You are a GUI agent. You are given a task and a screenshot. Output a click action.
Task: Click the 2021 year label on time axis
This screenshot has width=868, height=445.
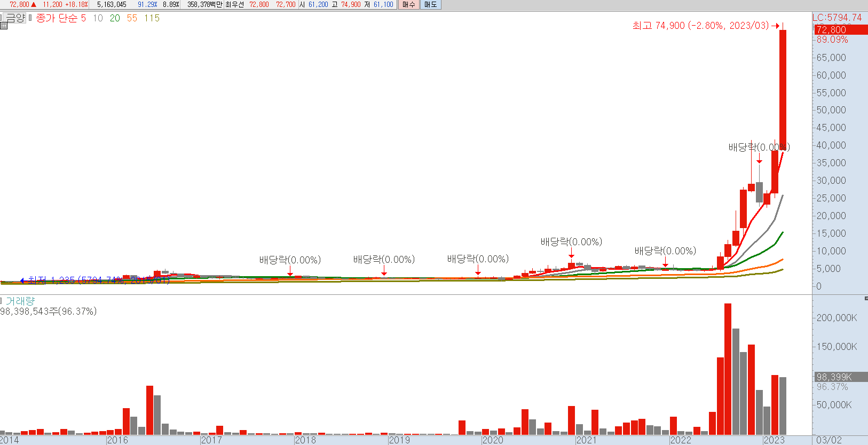[586, 440]
